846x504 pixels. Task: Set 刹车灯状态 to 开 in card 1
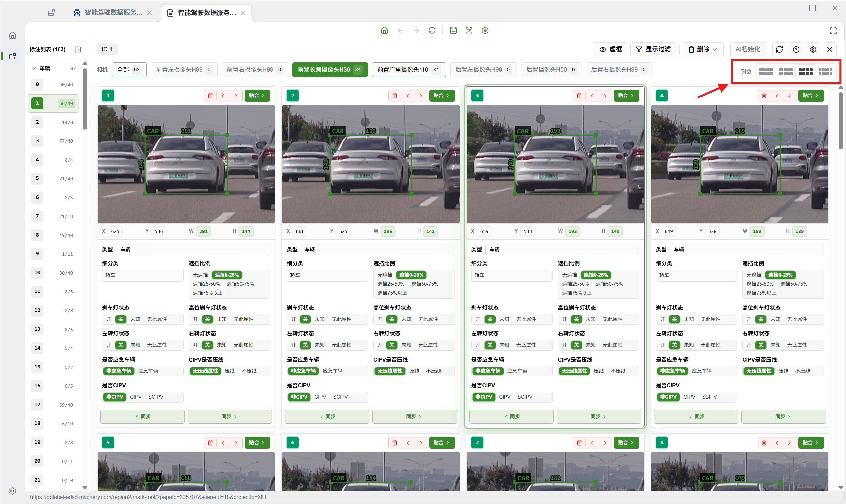109,319
